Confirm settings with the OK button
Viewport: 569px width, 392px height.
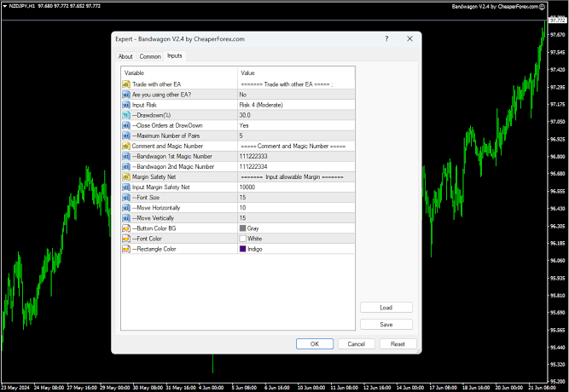click(x=315, y=343)
